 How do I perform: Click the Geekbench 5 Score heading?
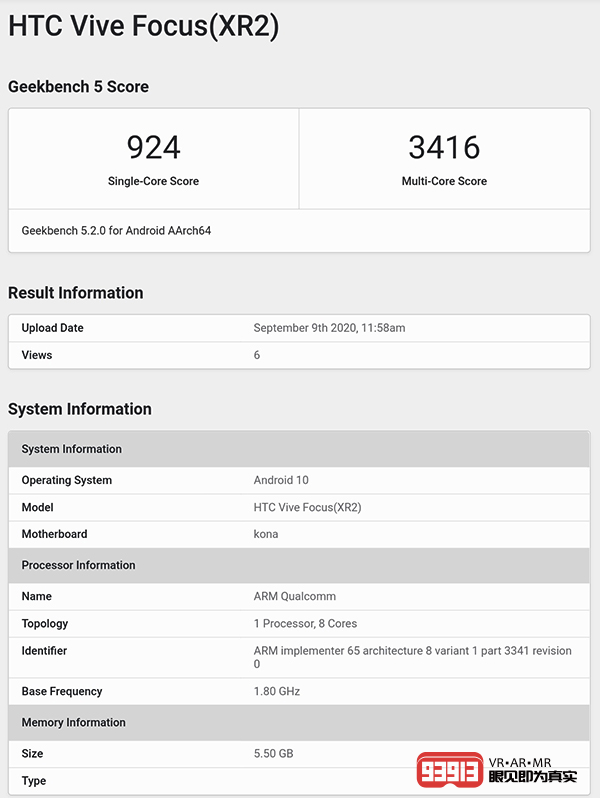click(78, 87)
